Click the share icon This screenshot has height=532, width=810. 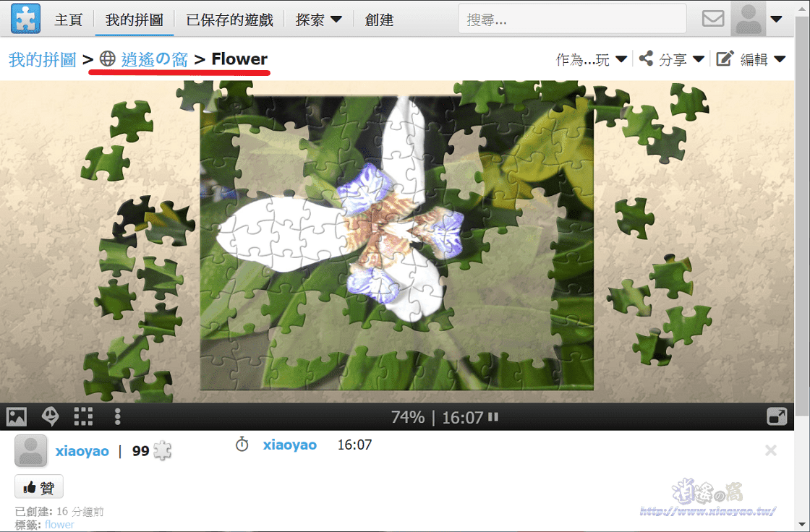pos(646,59)
